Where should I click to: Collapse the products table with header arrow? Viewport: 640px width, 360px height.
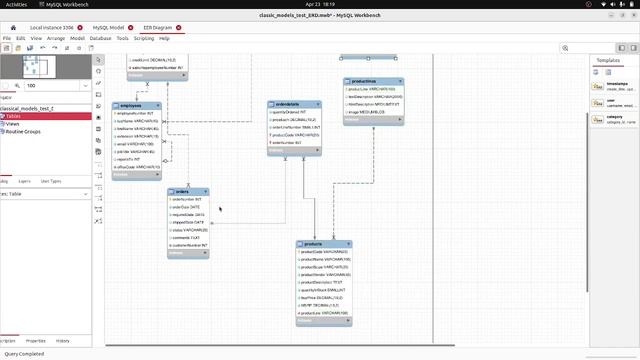click(x=348, y=244)
